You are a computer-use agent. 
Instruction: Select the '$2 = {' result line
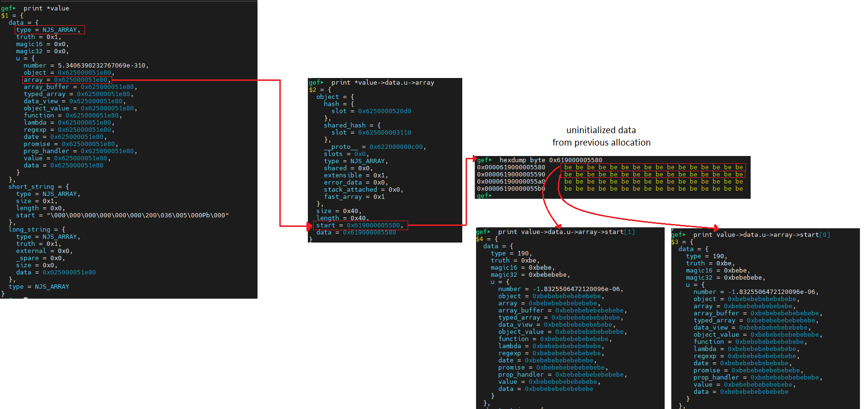tap(320, 89)
